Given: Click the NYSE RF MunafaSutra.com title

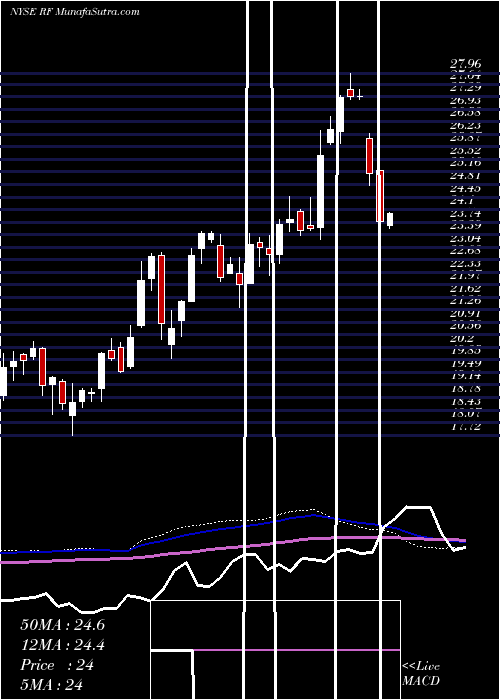Looking at the screenshot, I should [75, 12].
